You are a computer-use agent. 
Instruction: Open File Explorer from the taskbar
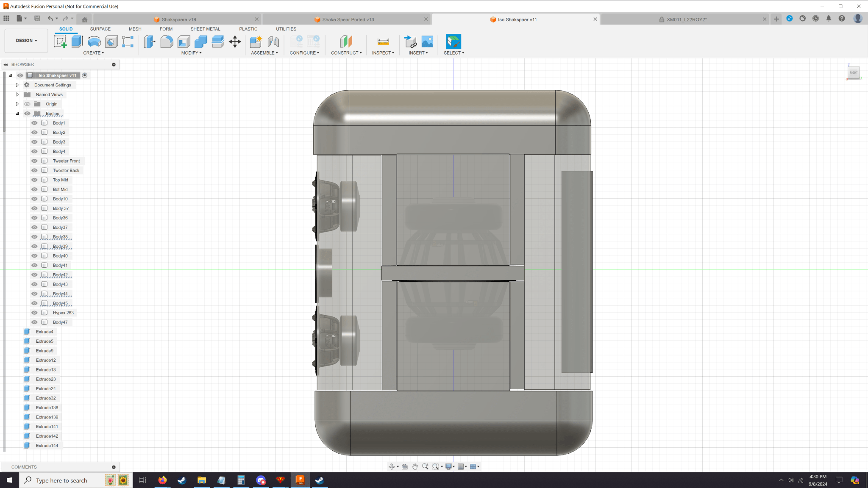(202, 480)
